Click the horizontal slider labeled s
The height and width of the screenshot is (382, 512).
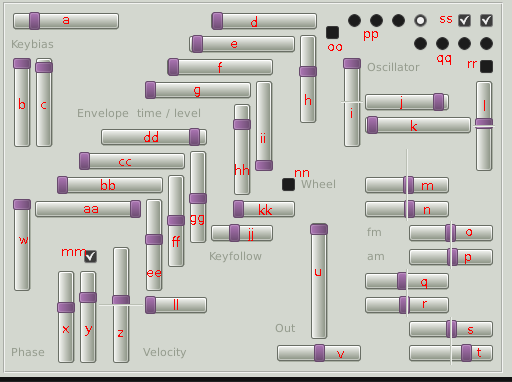451,329
